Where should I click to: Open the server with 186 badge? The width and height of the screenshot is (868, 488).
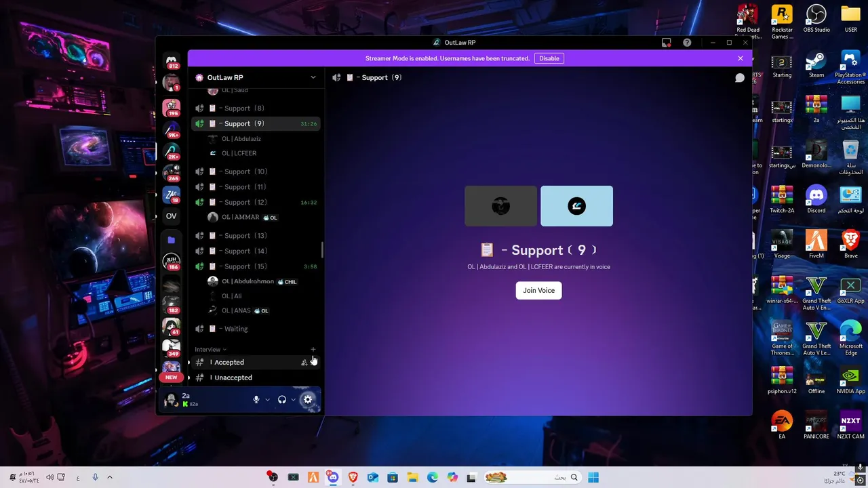point(172,261)
